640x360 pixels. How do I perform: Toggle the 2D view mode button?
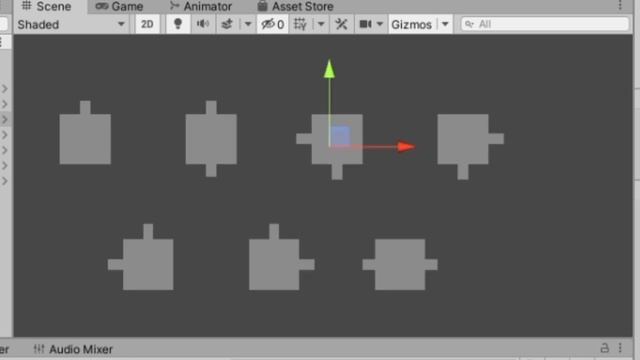tap(147, 24)
